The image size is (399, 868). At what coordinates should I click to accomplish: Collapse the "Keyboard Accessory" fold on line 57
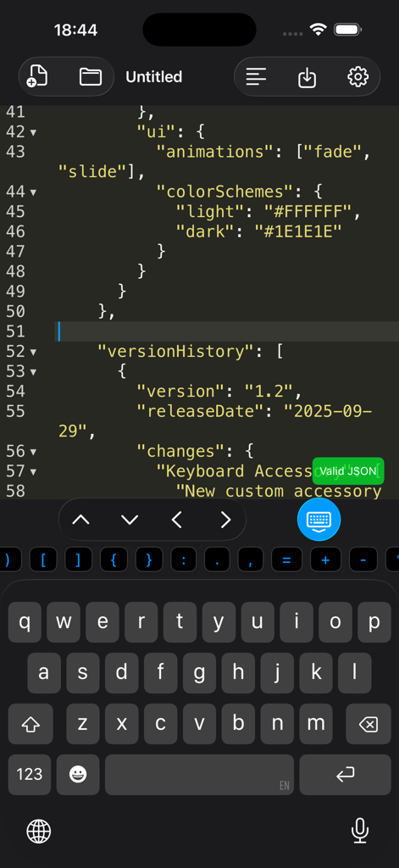[33, 471]
